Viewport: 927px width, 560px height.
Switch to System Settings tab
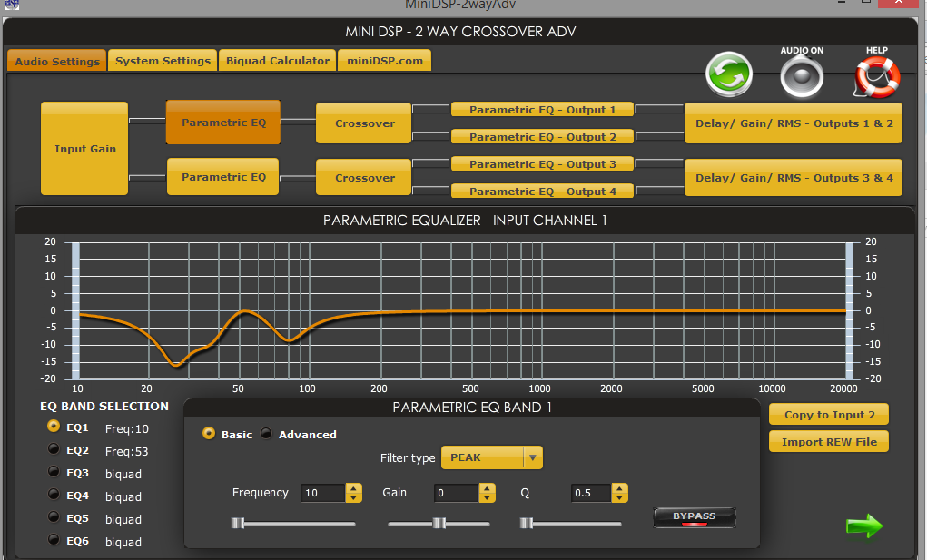click(x=163, y=60)
